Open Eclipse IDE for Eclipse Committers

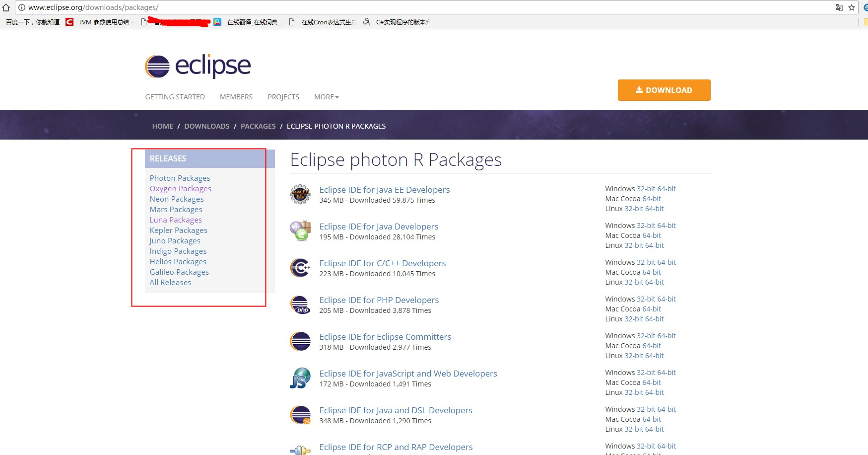[385, 337]
